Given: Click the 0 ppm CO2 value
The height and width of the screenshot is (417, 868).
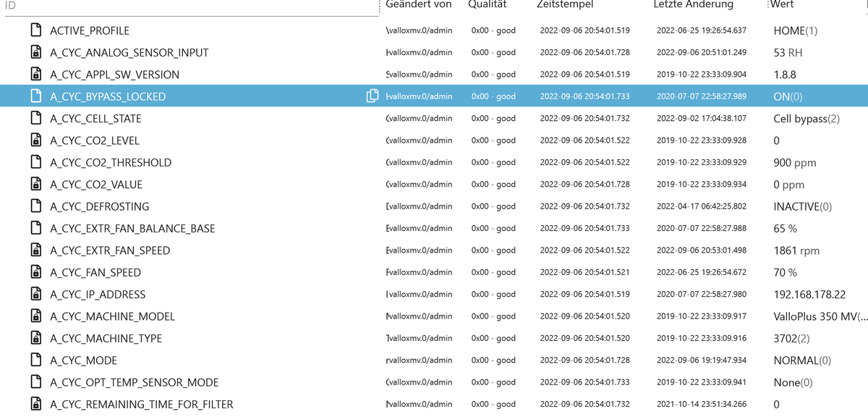Looking at the screenshot, I should click(789, 185).
